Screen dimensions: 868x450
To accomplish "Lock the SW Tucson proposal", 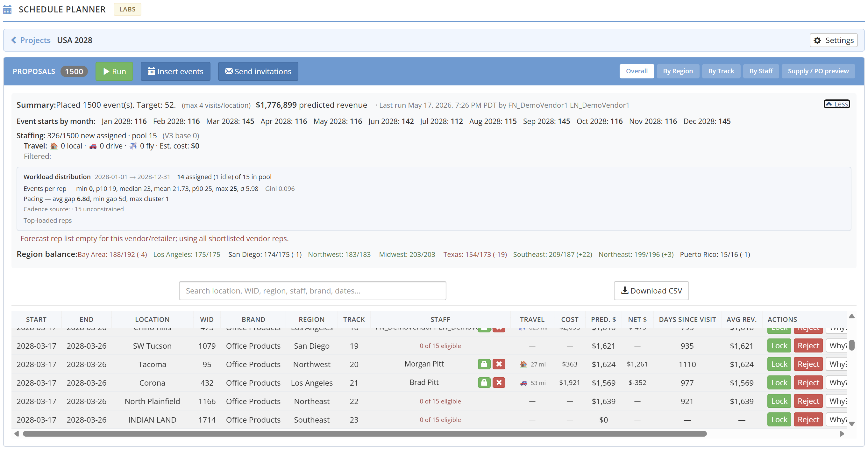I will (x=779, y=345).
